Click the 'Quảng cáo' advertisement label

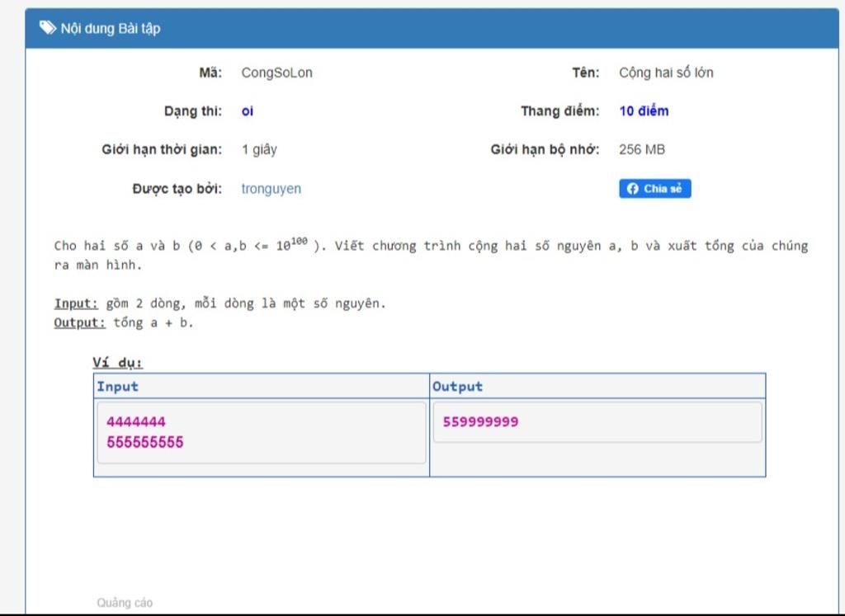pos(125,603)
